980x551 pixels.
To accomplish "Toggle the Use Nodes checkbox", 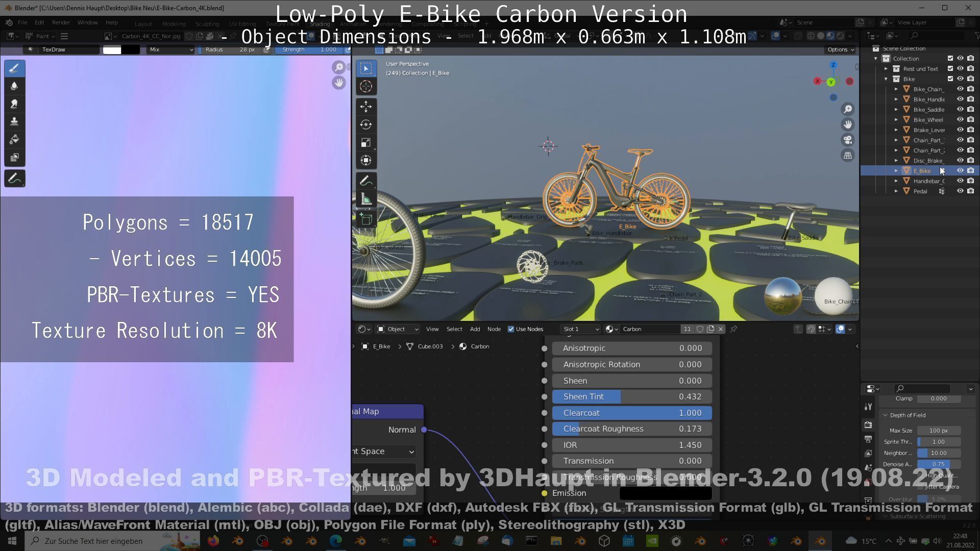I will [511, 329].
